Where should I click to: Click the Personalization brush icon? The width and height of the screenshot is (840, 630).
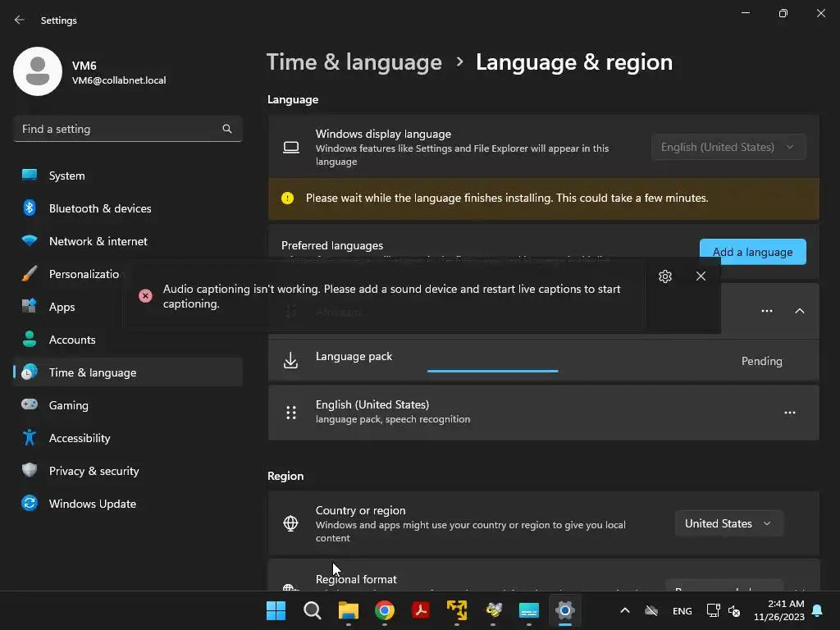click(30, 274)
